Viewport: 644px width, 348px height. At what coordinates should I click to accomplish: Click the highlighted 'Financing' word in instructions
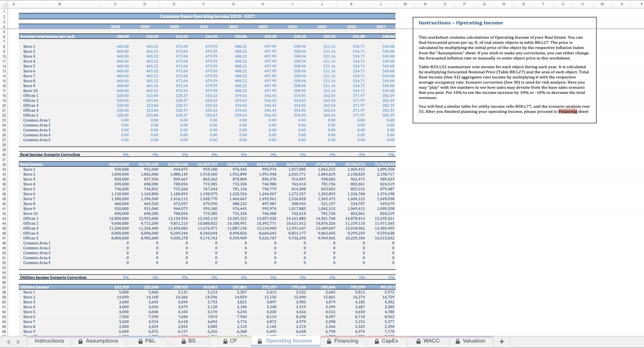point(568,112)
